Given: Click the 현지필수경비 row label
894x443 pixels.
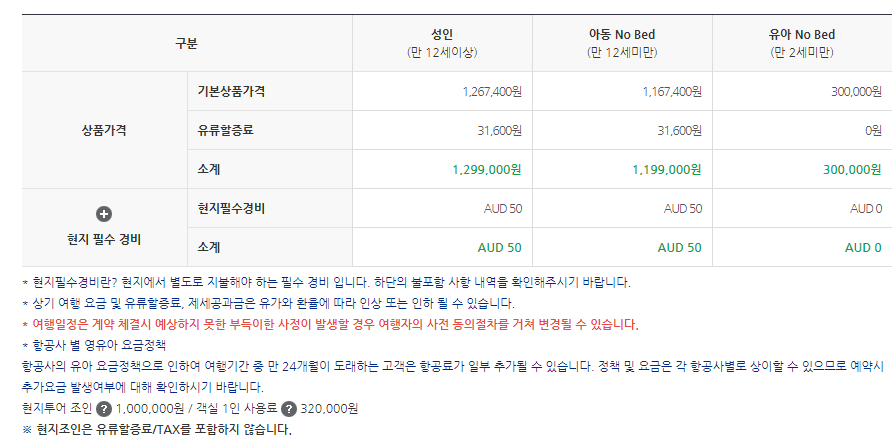Looking at the screenshot, I should tap(231, 209).
